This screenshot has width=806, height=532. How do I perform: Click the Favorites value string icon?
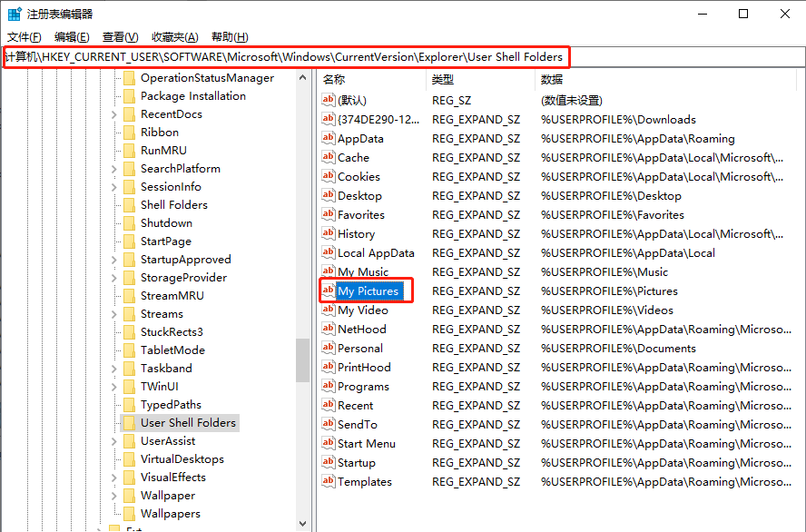coord(328,214)
